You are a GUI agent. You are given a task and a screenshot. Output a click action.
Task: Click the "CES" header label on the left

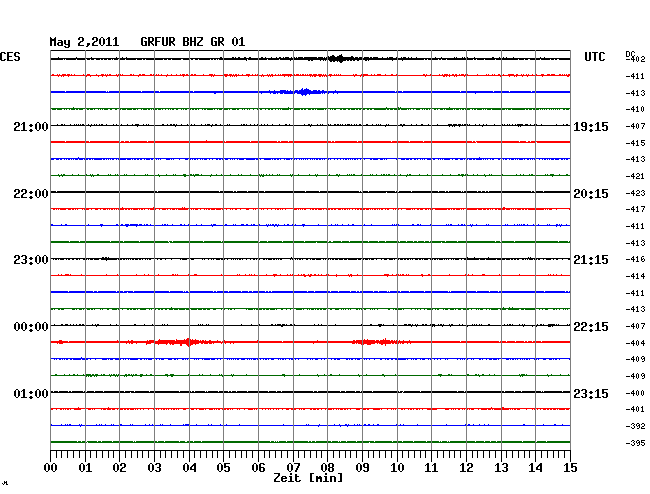tap(10, 57)
